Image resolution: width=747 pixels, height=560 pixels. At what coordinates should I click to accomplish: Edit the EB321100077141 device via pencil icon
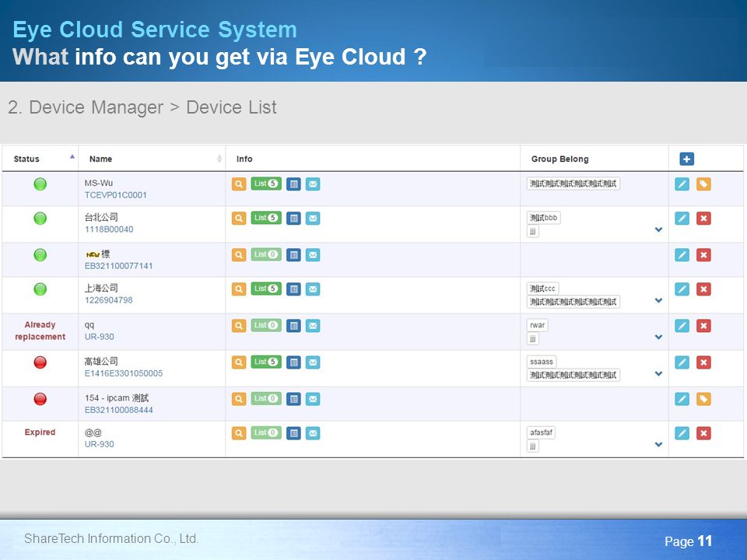tap(682, 255)
